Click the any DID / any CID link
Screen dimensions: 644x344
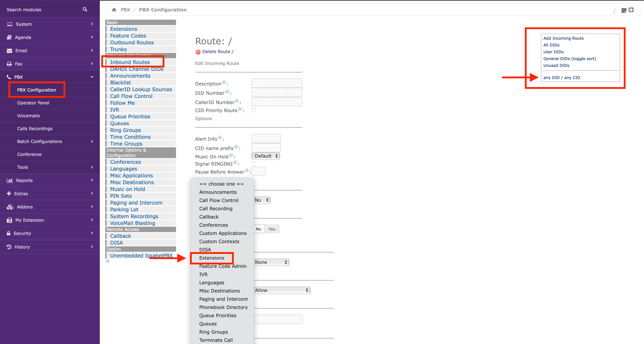(562, 78)
